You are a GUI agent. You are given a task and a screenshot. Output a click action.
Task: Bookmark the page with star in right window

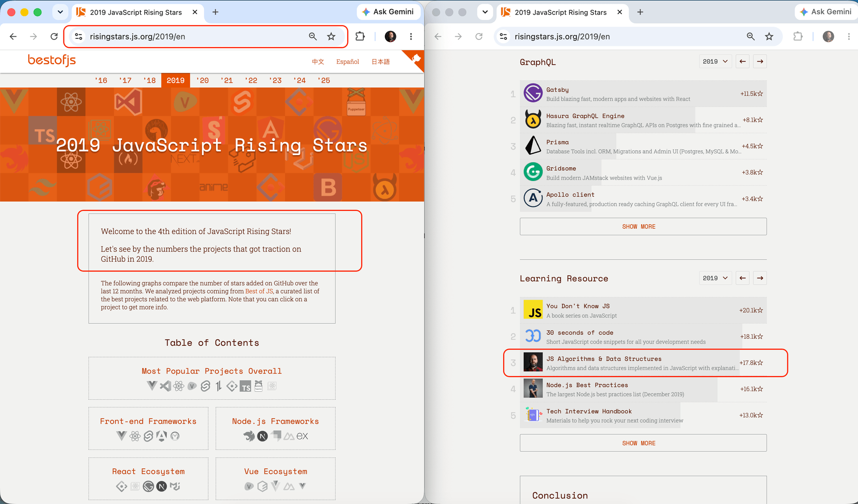tap(769, 37)
